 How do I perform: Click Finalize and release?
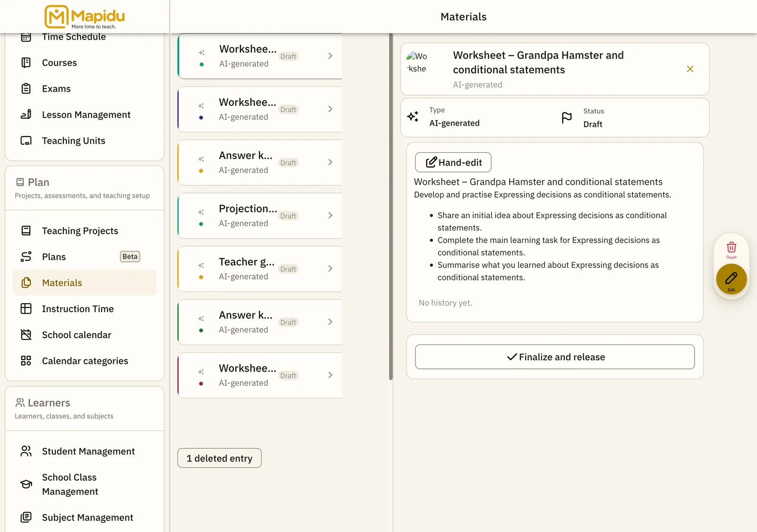click(x=555, y=357)
